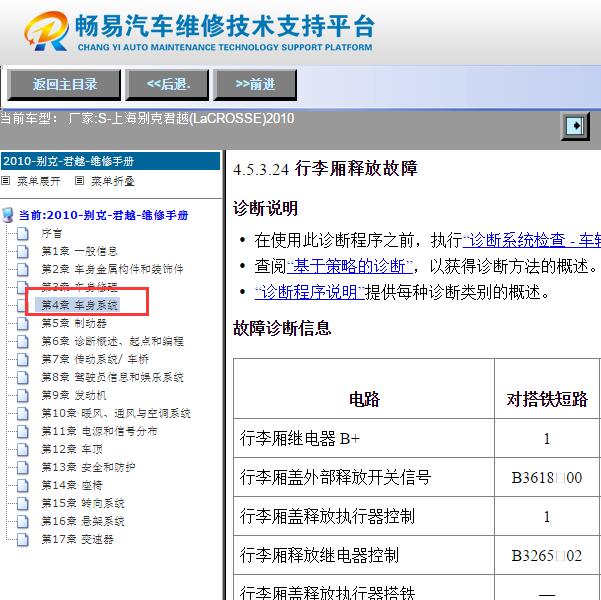This screenshot has height=600, width=601.
Task: Click the 诊断说明 heading
Action: (x=265, y=209)
